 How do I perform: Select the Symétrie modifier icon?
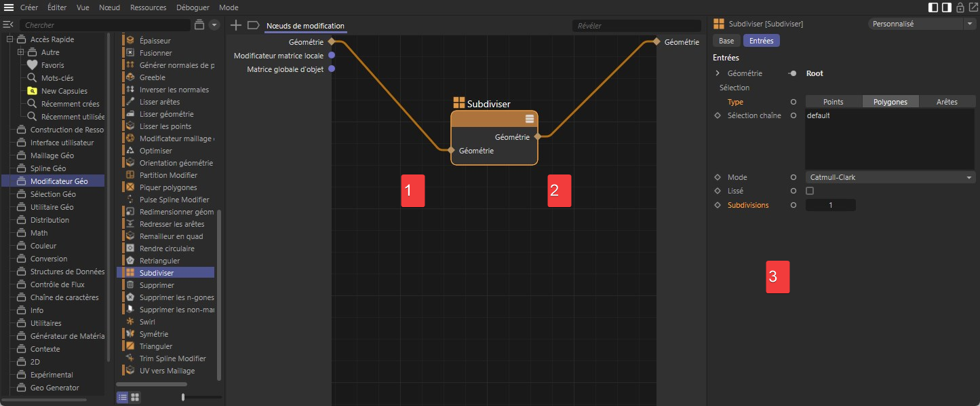129,334
